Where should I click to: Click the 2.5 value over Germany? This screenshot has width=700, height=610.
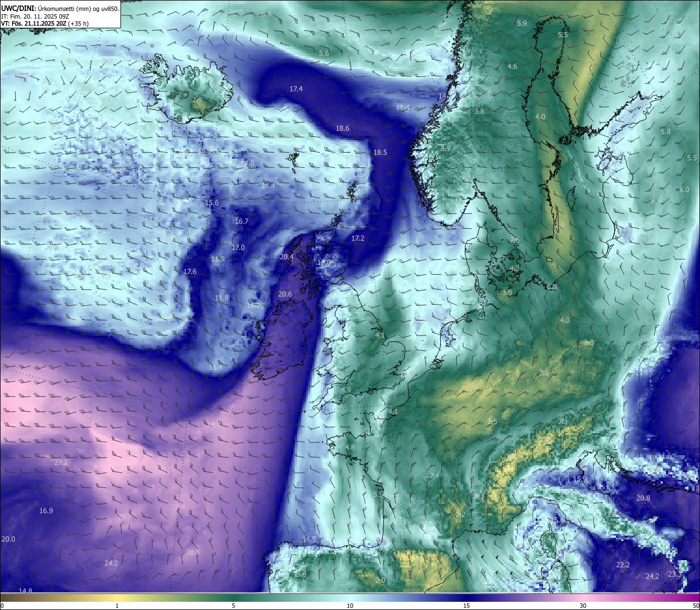pos(493,421)
